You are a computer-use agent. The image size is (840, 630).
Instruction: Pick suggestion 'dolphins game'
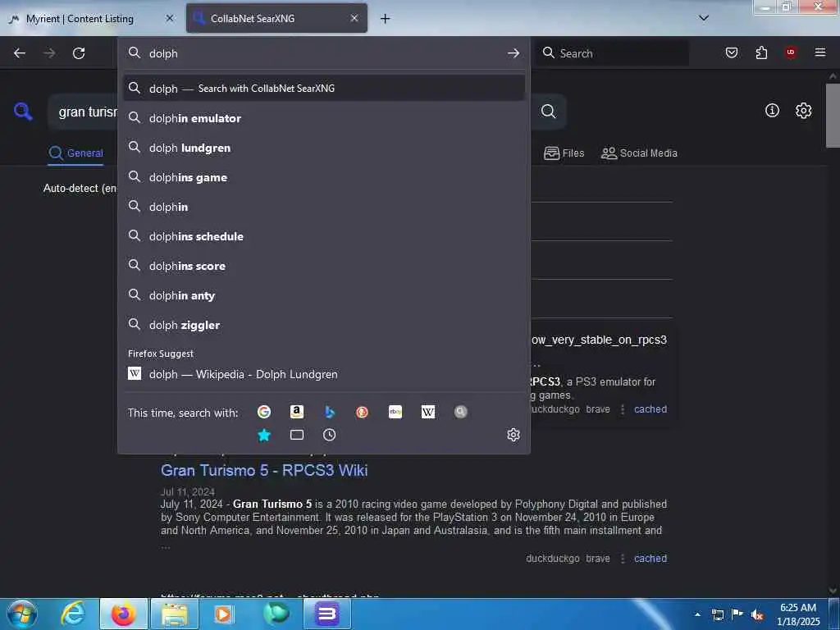pyautogui.click(x=324, y=177)
